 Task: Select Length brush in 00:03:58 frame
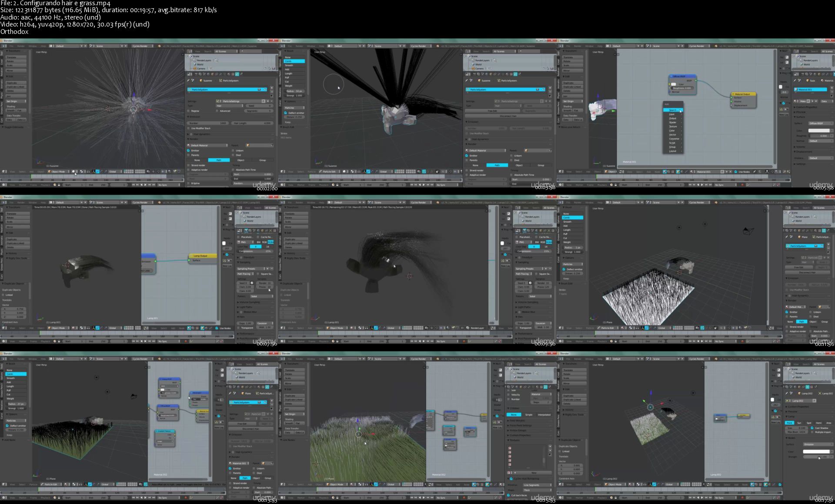(x=294, y=73)
